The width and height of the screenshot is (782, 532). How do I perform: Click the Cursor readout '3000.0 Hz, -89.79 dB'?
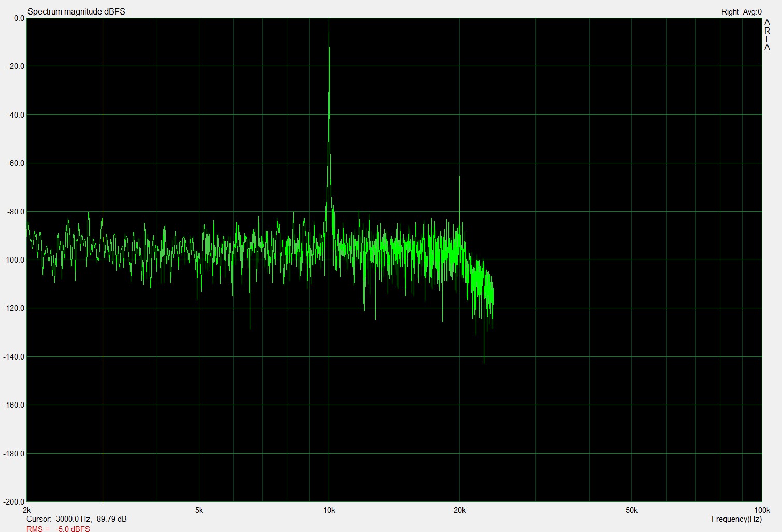click(91, 519)
